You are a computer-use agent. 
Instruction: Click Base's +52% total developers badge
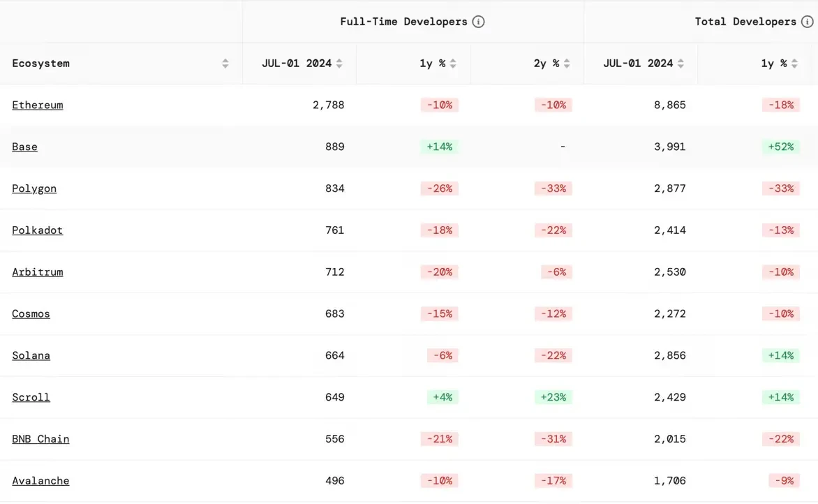click(x=781, y=147)
